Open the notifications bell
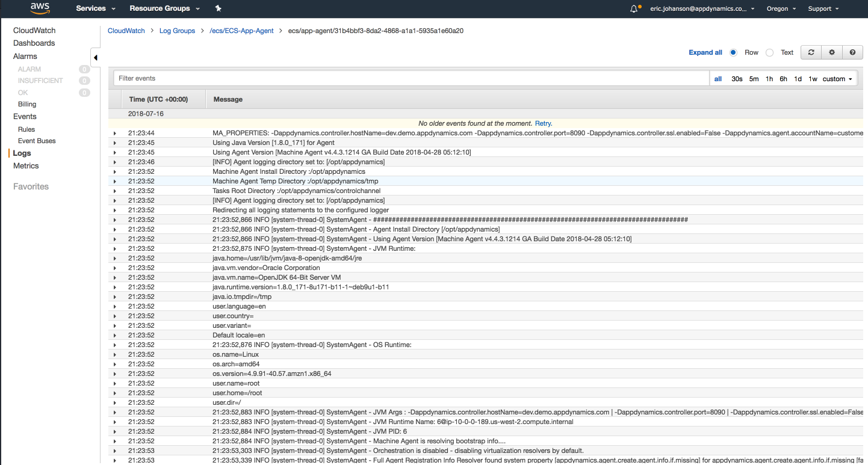The image size is (868, 465). [x=634, y=9]
